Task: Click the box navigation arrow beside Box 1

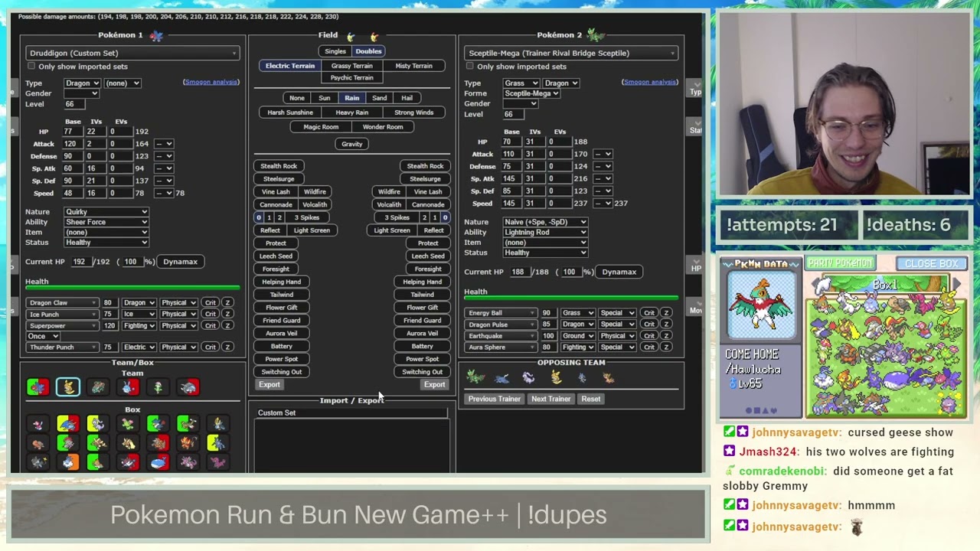Action: tap(956, 284)
